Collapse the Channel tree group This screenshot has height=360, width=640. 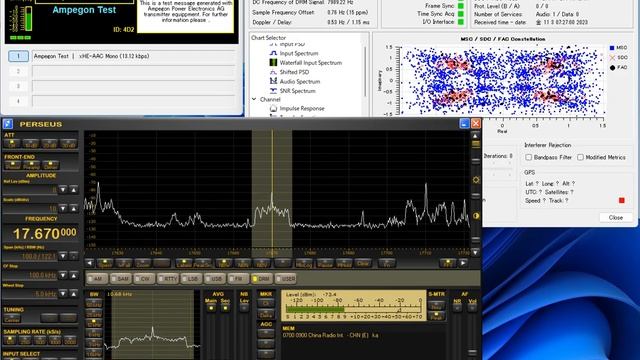point(254,99)
